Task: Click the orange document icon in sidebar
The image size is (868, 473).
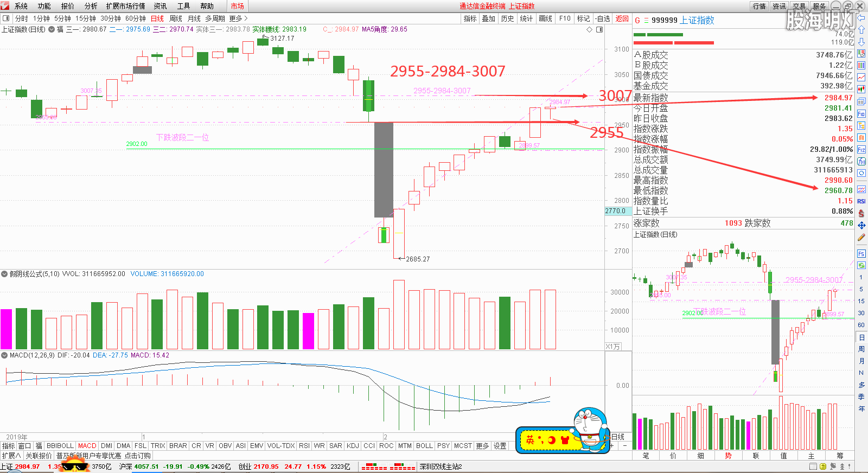Action: point(861,138)
